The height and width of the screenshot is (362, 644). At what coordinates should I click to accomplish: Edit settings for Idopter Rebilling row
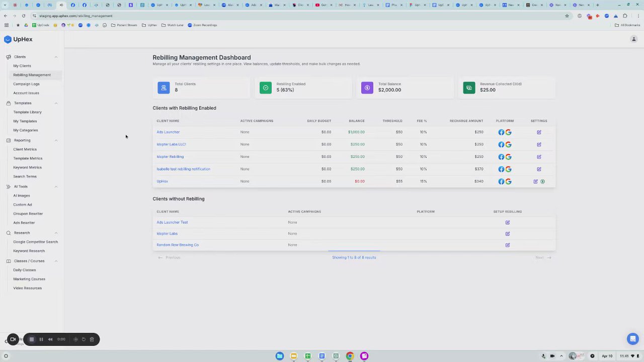click(539, 157)
